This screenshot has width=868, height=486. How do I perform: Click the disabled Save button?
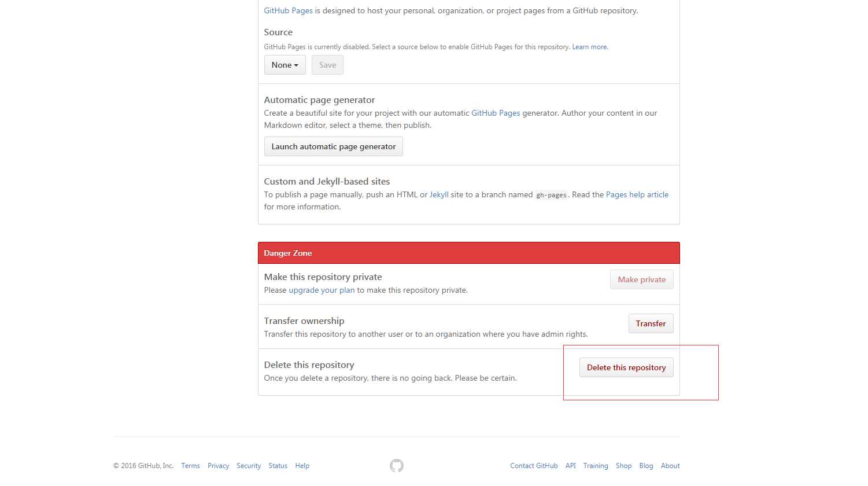point(327,65)
